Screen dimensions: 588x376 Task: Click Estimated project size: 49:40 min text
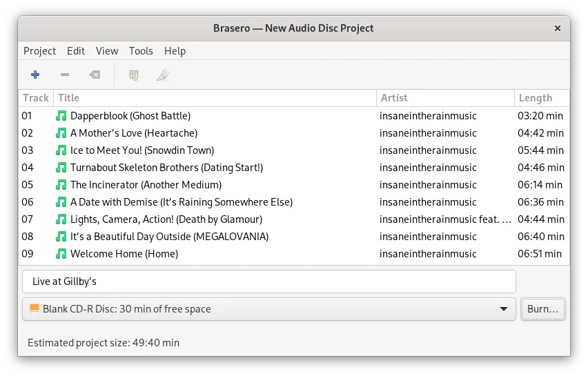[104, 343]
